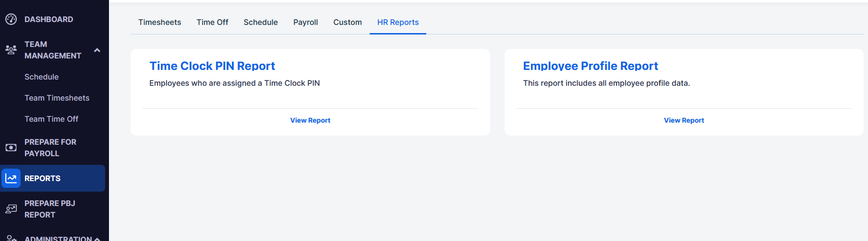Image resolution: width=868 pixels, height=241 pixels.
Task: Open the Payroll tab
Action: coord(305,22)
